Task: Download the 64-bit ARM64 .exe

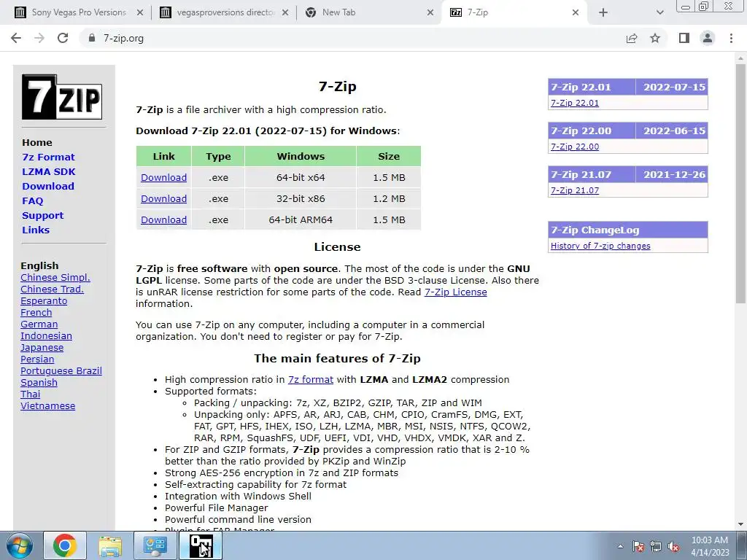Action: tap(163, 219)
